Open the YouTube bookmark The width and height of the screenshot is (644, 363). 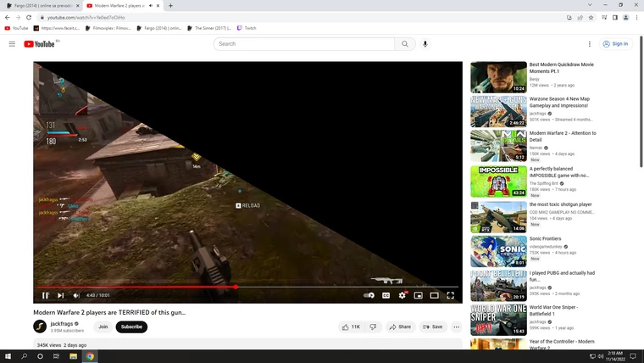tap(16, 28)
